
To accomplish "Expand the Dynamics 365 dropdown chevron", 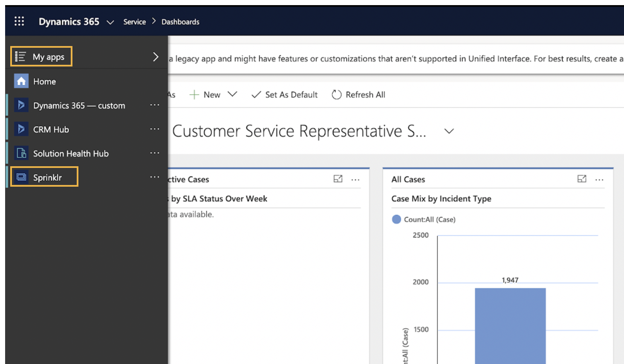I will pyautogui.click(x=110, y=22).
